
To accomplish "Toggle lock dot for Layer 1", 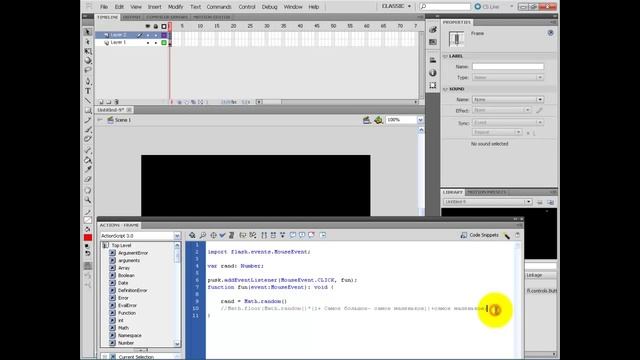I will pyautogui.click(x=156, y=42).
